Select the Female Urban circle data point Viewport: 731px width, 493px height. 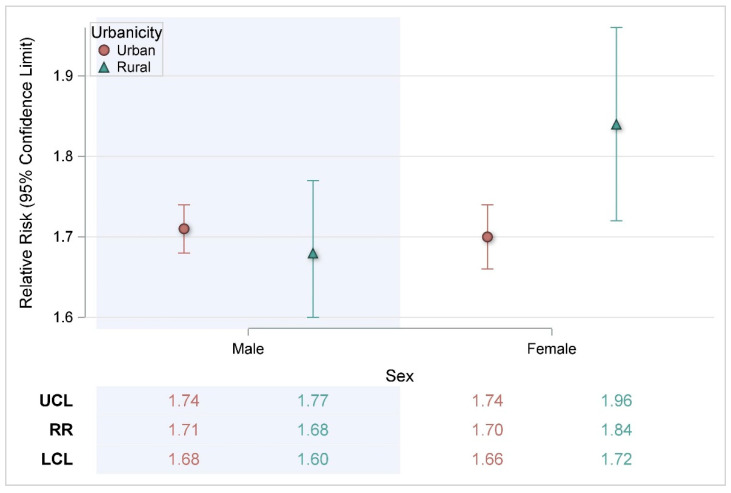point(488,237)
